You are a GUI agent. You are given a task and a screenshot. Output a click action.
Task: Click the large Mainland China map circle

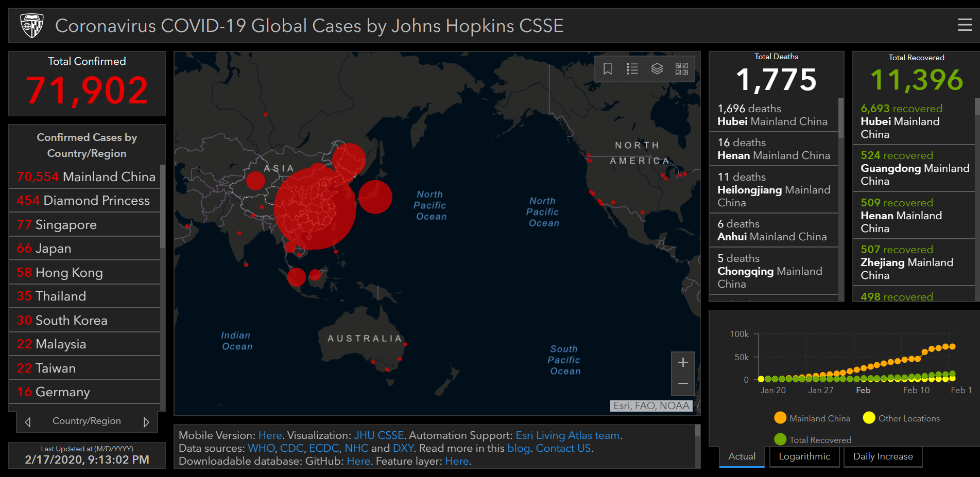(315, 208)
